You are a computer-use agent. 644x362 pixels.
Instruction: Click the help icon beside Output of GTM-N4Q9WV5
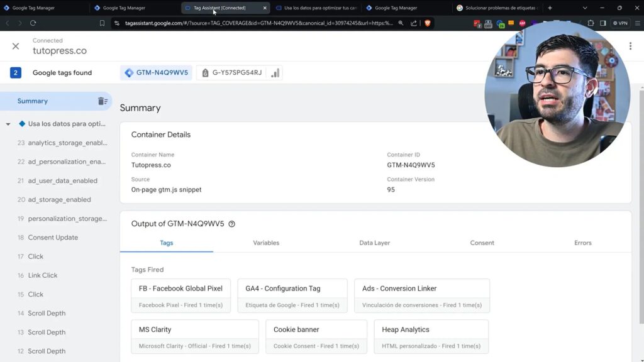(231, 224)
